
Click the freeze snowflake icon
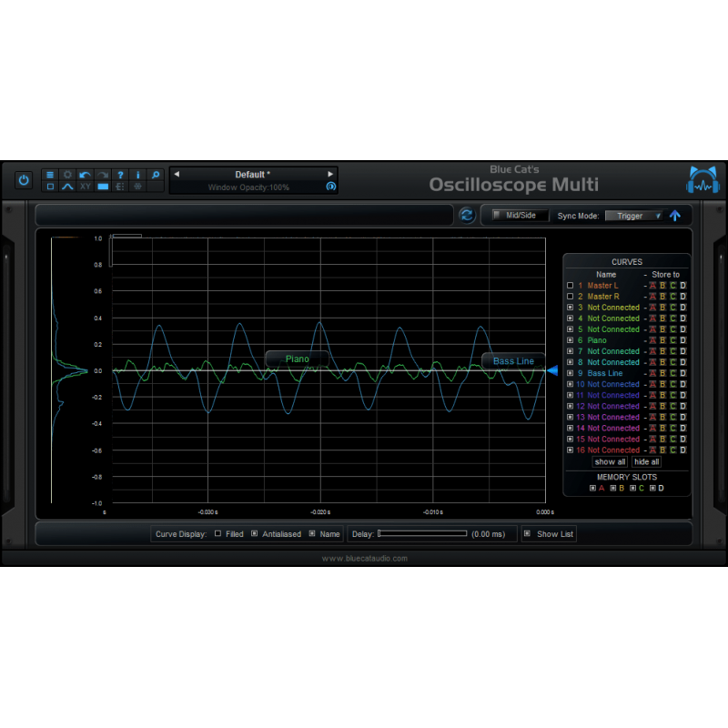[x=137, y=187]
